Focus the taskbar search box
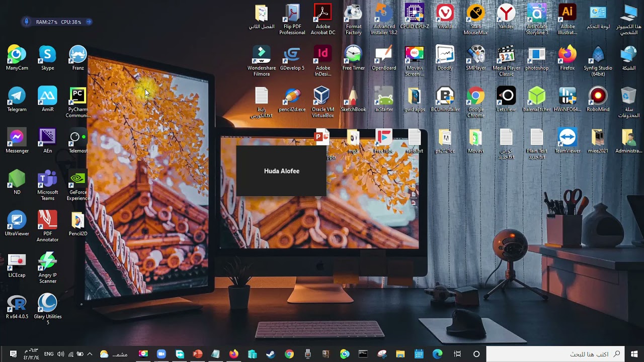 tap(555, 354)
